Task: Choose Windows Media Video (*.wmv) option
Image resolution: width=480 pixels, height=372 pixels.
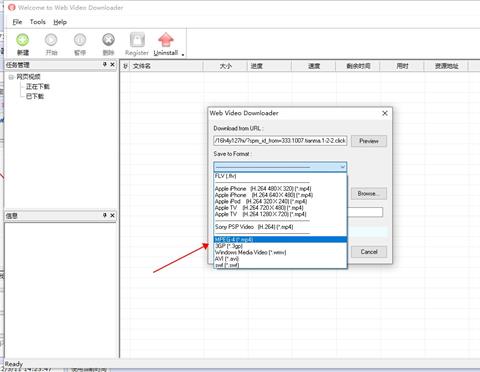Action: click(280, 252)
